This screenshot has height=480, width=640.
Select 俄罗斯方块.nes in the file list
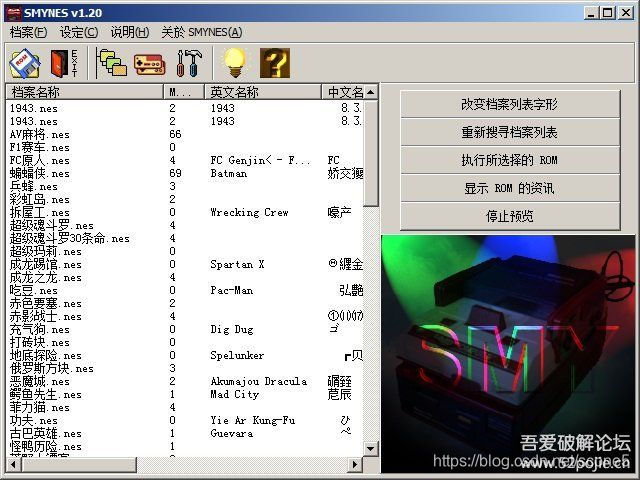click(x=52, y=369)
